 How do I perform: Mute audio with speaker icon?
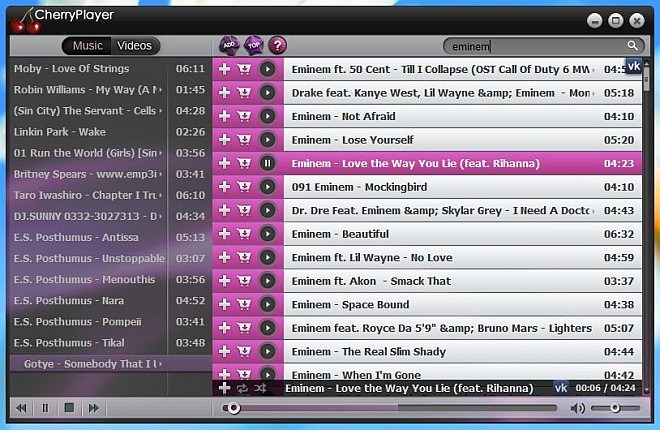(x=578, y=408)
